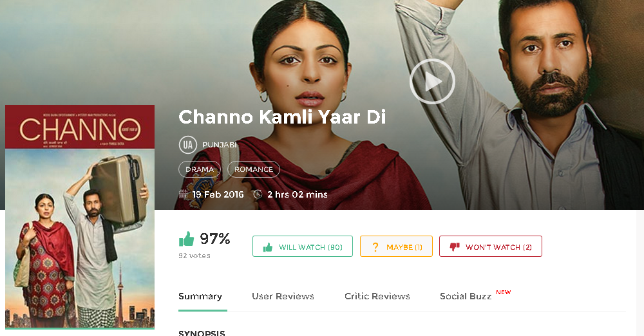This screenshot has width=644, height=336.
Task: Click the UA certificate rating badge
Action: click(187, 145)
